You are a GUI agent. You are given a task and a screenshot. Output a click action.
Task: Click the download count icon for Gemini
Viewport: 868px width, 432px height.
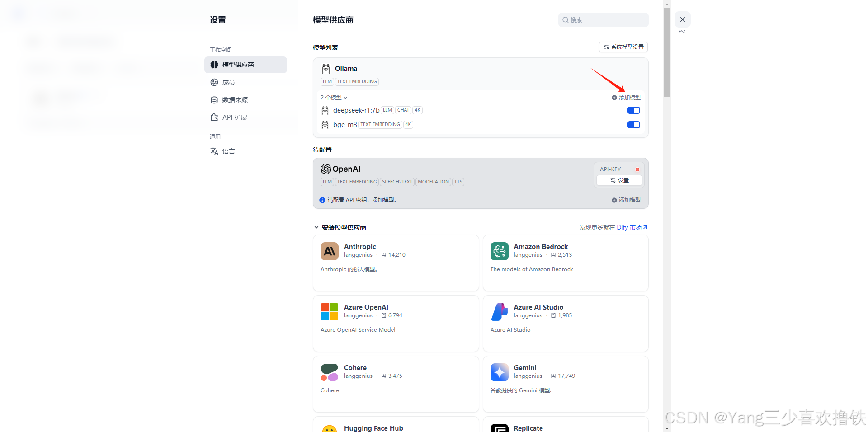coord(553,376)
